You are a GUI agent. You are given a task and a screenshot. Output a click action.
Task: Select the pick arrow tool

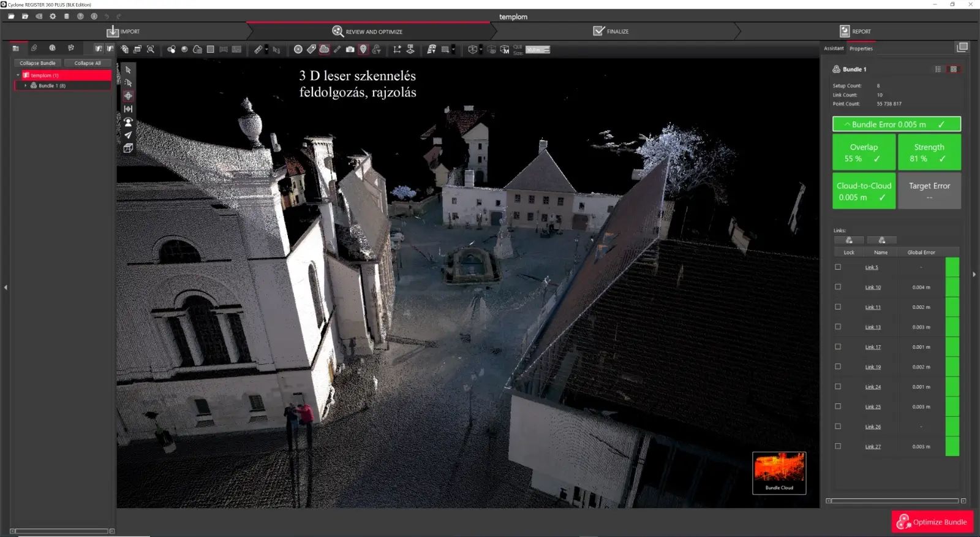[x=128, y=70]
